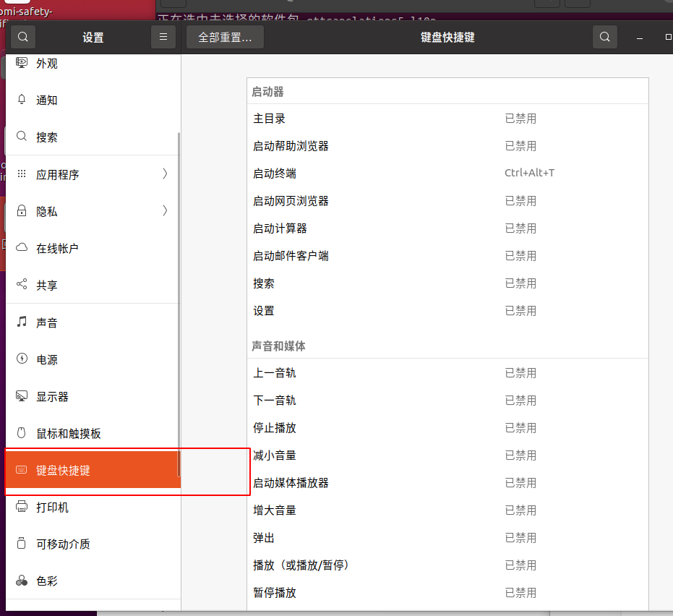Open the 声音 settings page
Screen dimensions: 673x616
click(x=93, y=322)
